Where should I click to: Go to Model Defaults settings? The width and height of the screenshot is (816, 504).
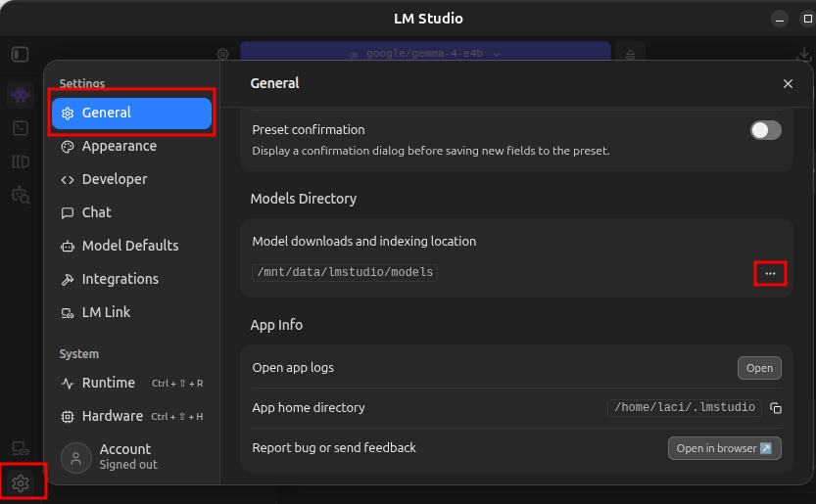coord(129,246)
